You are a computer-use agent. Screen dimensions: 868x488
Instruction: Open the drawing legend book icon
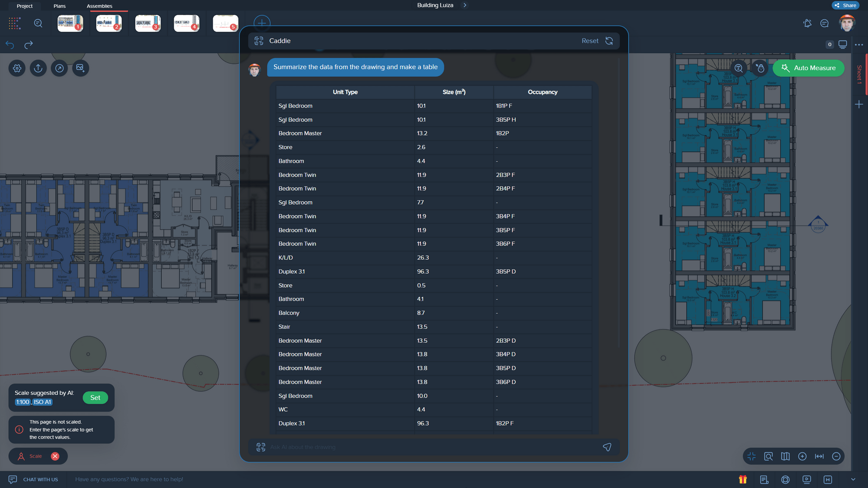point(786,456)
